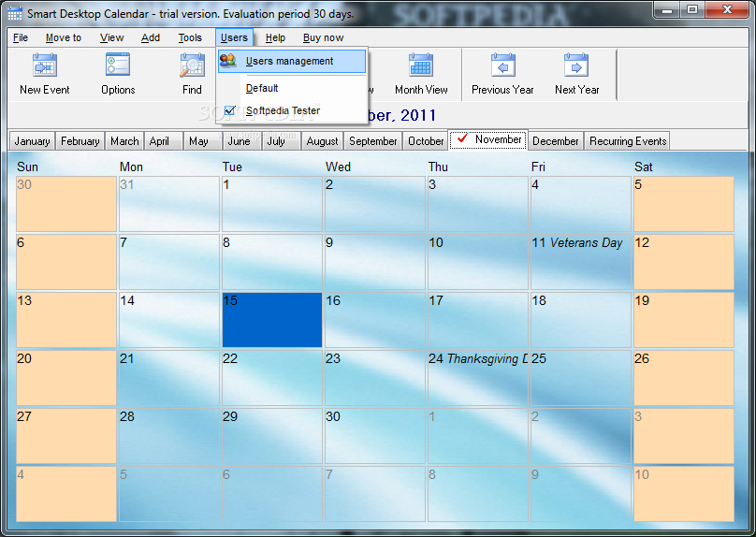Screen dimensions: 756x537
Task: Select day 9 cell
Action: pyautogui.click(x=375, y=262)
